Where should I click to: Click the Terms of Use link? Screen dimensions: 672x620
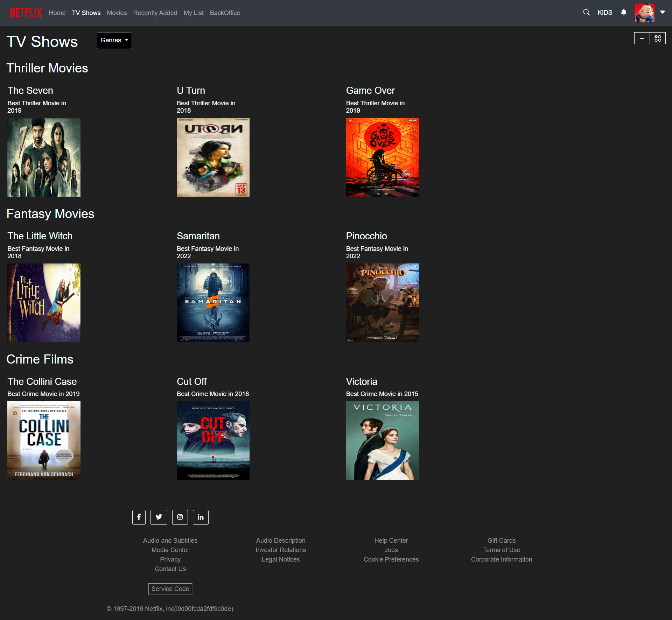(x=502, y=550)
